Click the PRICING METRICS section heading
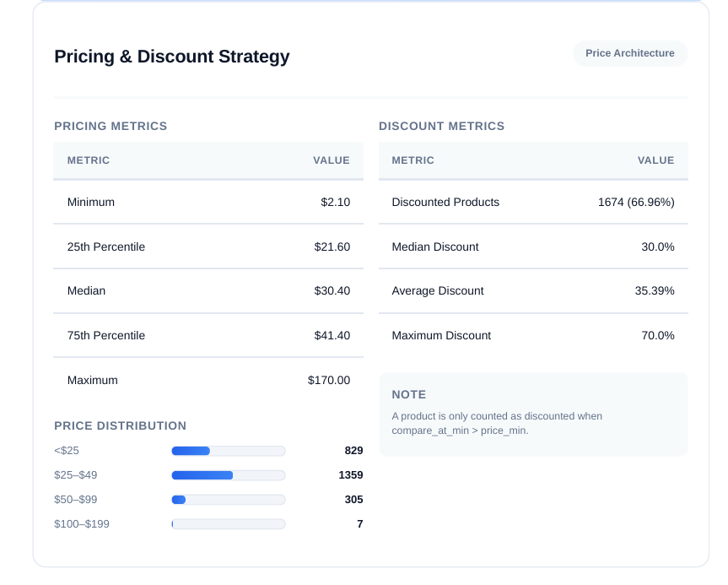 tap(110, 126)
